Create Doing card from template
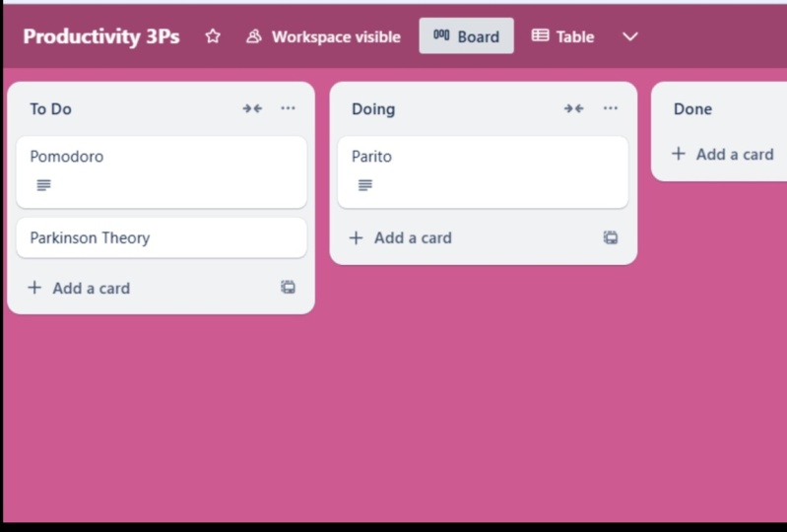Image resolution: width=787 pixels, height=532 pixels. (x=611, y=237)
